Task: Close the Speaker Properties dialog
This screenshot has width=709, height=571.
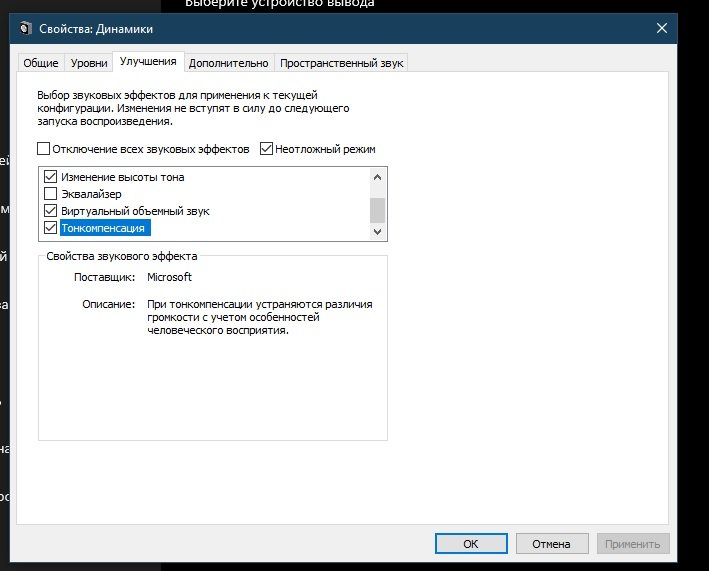Action: pos(660,30)
